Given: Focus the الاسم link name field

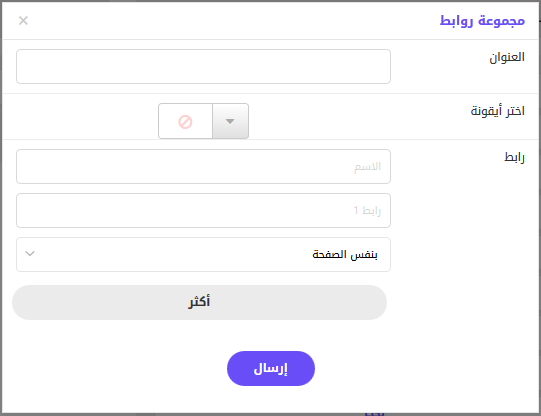Looking at the screenshot, I should (203, 166).
